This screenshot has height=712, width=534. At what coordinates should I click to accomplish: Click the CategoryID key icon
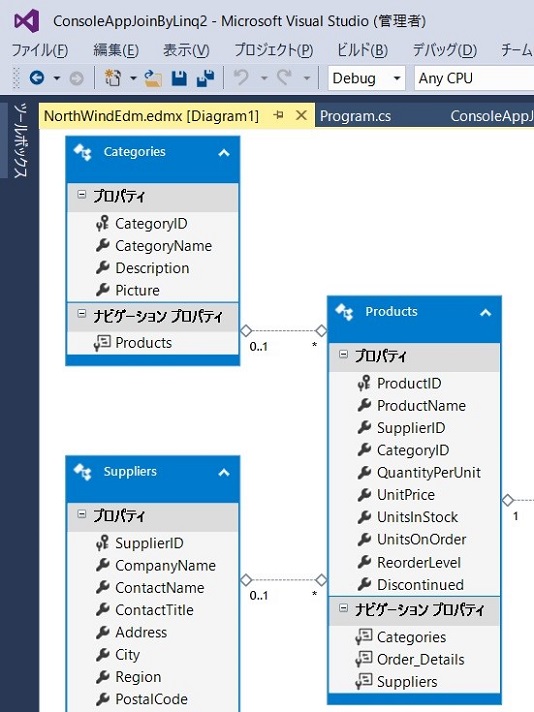coord(102,223)
